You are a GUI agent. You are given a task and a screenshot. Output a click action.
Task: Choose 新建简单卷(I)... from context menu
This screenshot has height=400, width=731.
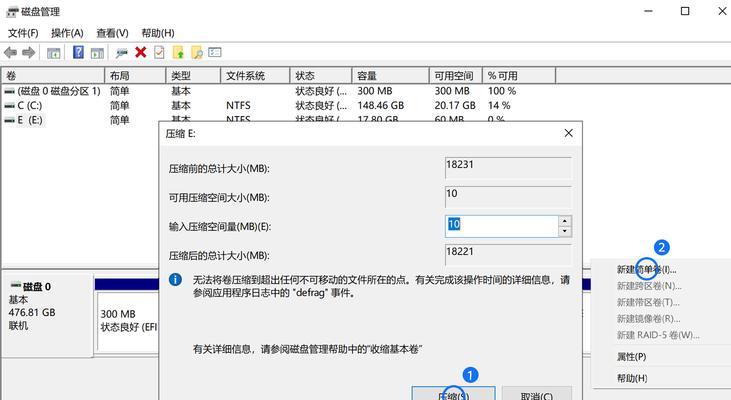point(647,269)
